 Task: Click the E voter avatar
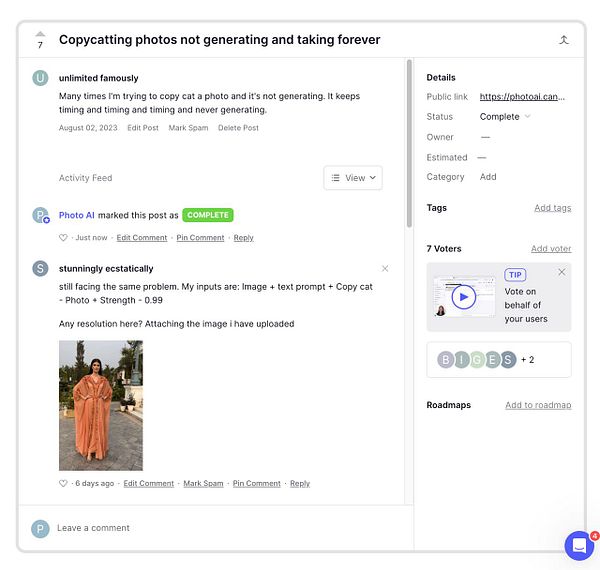[492, 360]
